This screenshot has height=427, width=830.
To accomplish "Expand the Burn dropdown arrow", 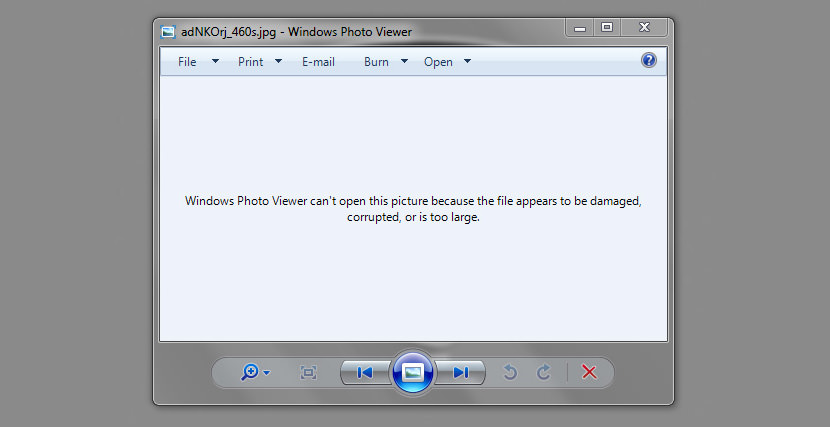I will [x=404, y=61].
